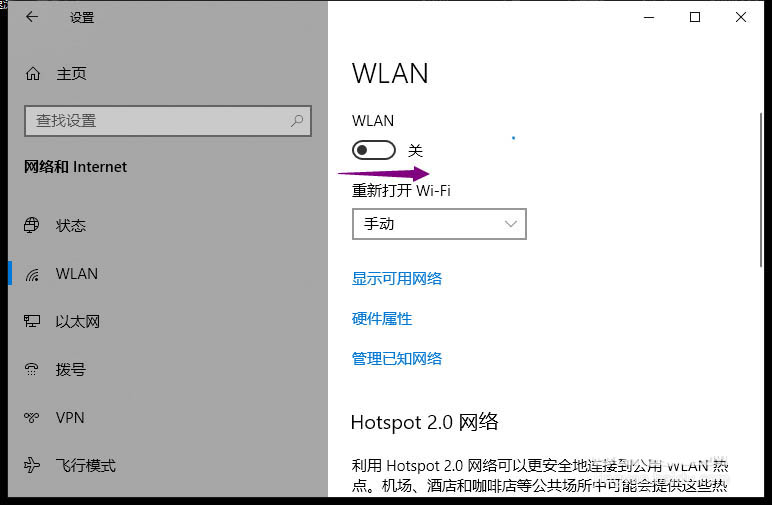Click the globe icon for 状态

point(32,225)
